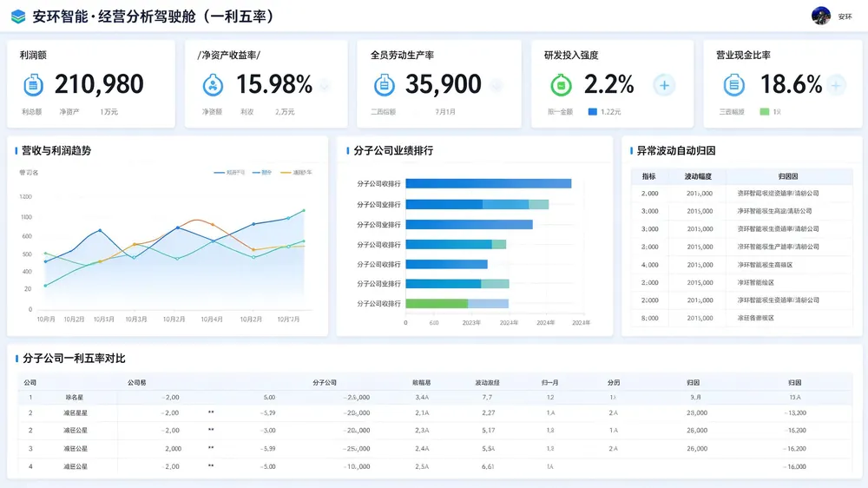Toggle the orange line legend entry

296,173
